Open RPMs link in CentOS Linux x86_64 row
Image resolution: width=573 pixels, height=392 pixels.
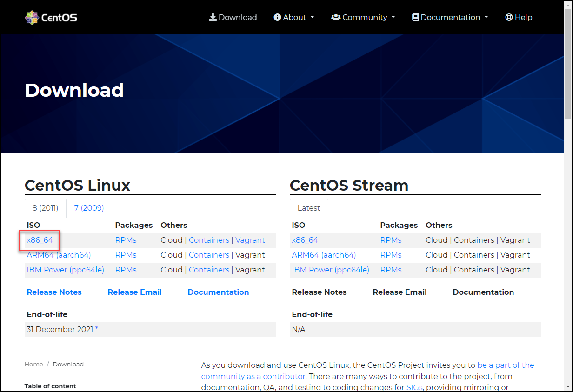126,240
